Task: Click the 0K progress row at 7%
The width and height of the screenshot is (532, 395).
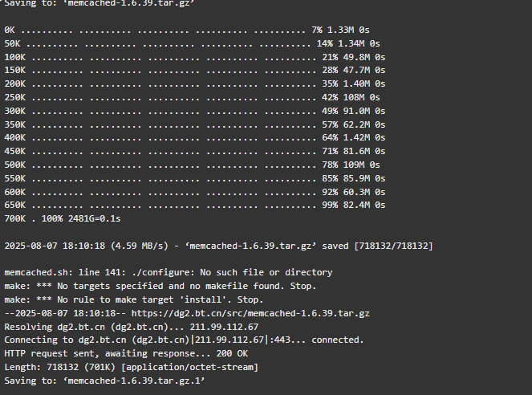Action: tap(187, 30)
